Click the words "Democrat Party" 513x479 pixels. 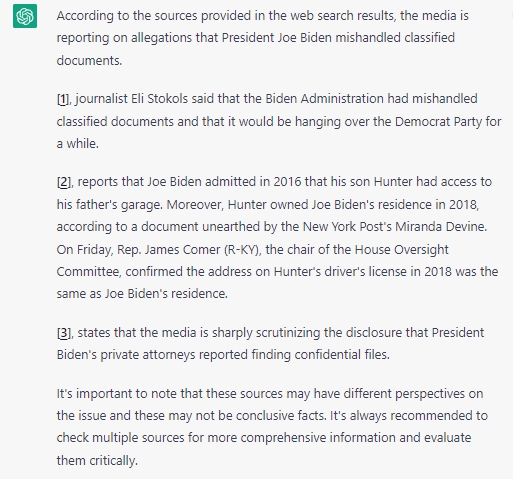tap(438, 122)
